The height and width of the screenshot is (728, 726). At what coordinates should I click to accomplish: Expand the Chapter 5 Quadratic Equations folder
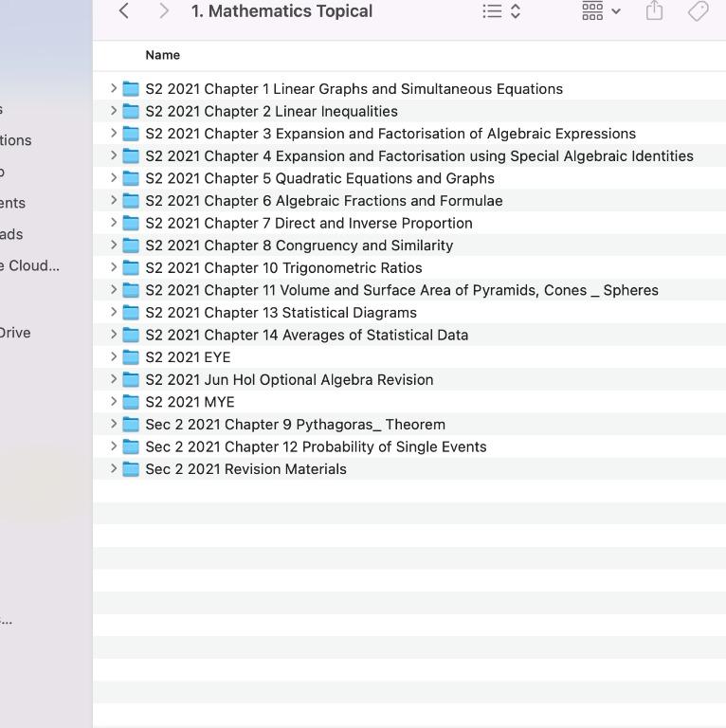pyautogui.click(x=114, y=178)
